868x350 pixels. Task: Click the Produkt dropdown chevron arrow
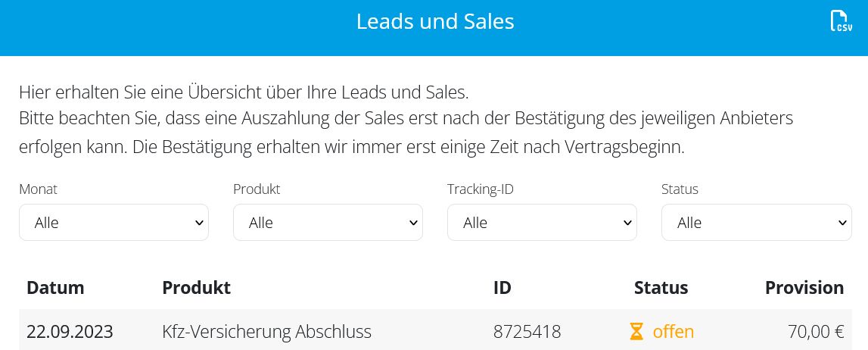pyautogui.click(x=413, y=223)
